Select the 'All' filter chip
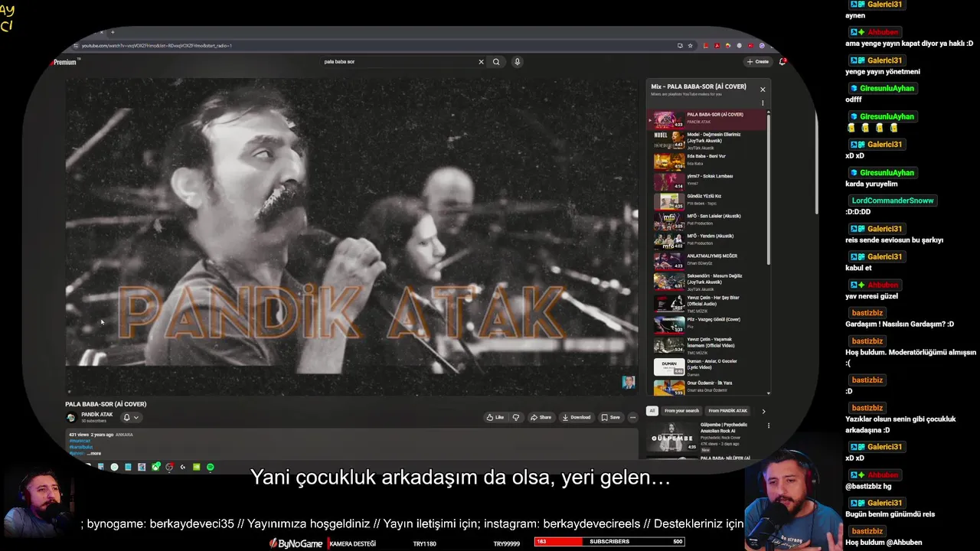Image resolution: width=980 pixels, height=551 pixels. coord(652,411)
